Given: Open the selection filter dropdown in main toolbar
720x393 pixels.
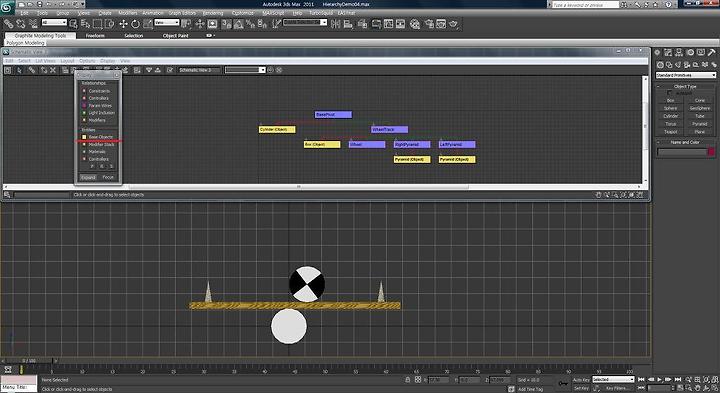Looking at the screenshot, I should tap(54, 22).
